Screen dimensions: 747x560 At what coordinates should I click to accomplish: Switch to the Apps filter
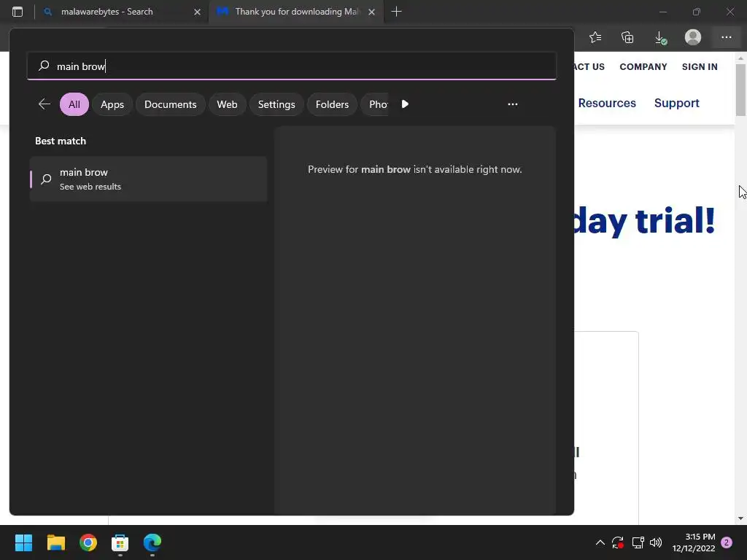pos(112,104)
